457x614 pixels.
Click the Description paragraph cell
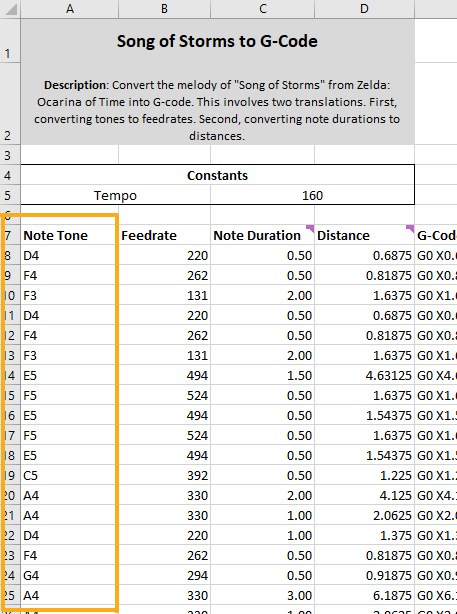[217, 103]
